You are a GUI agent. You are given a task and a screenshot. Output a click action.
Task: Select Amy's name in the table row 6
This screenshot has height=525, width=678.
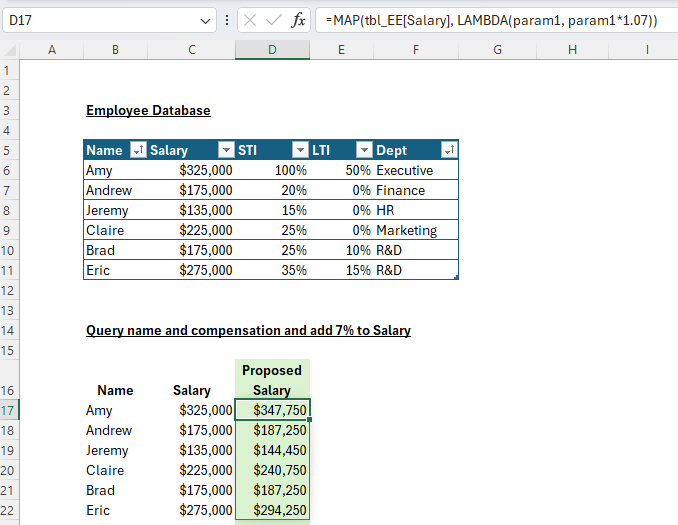coord(115,170)
